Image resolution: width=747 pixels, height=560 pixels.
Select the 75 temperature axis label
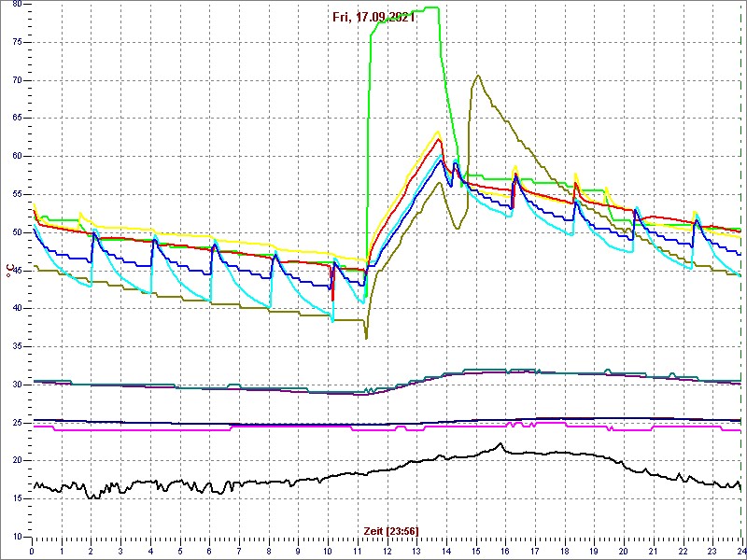(x=16, y=42)
